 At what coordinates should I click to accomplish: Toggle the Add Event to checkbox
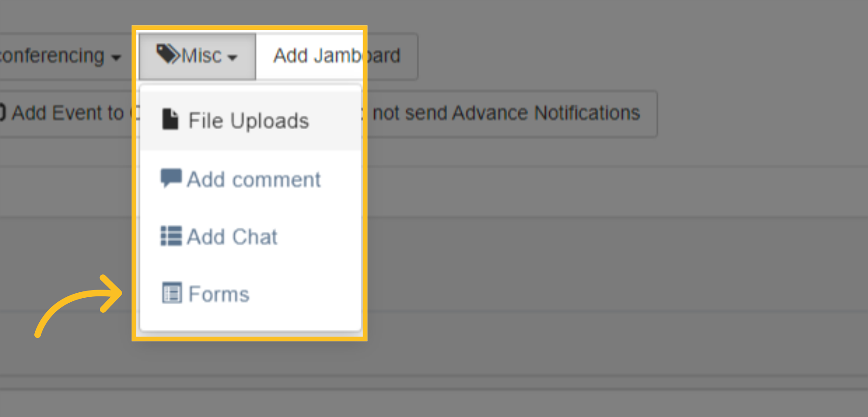[x=2, y=112]
